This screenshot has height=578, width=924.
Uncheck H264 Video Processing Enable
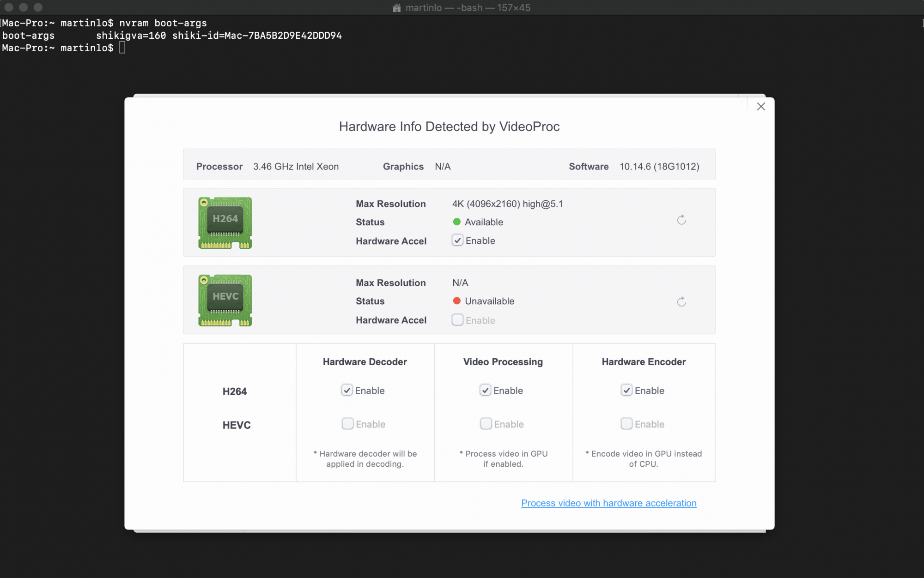click(x=485, y=391)
